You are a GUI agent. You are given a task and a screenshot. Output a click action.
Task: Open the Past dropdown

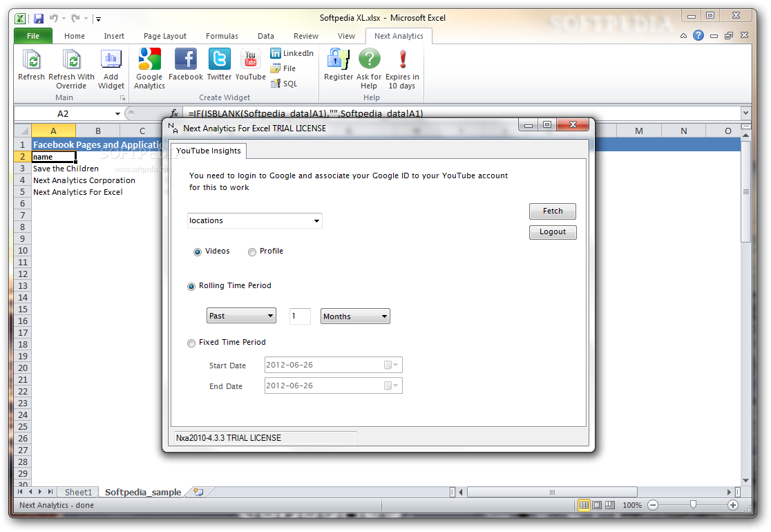pyautogui.click(x=241, y=316)
